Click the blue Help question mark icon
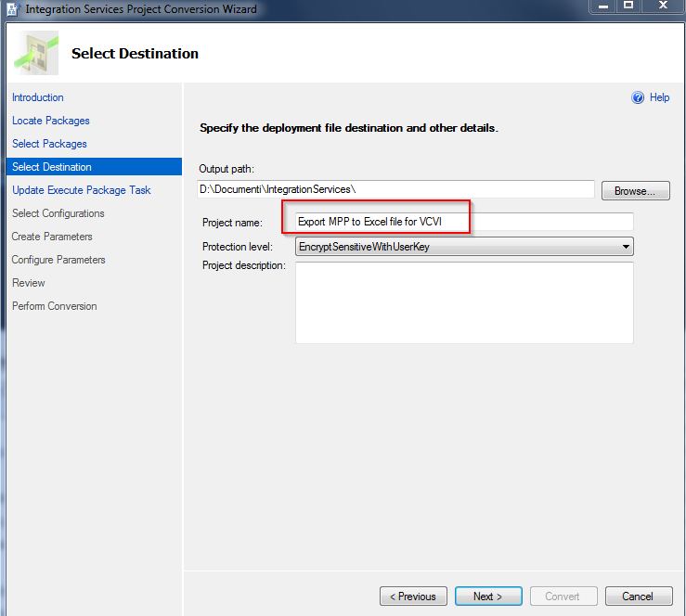Image resolution: width=686 pixels, height=616 pixels. pos(638,97)
